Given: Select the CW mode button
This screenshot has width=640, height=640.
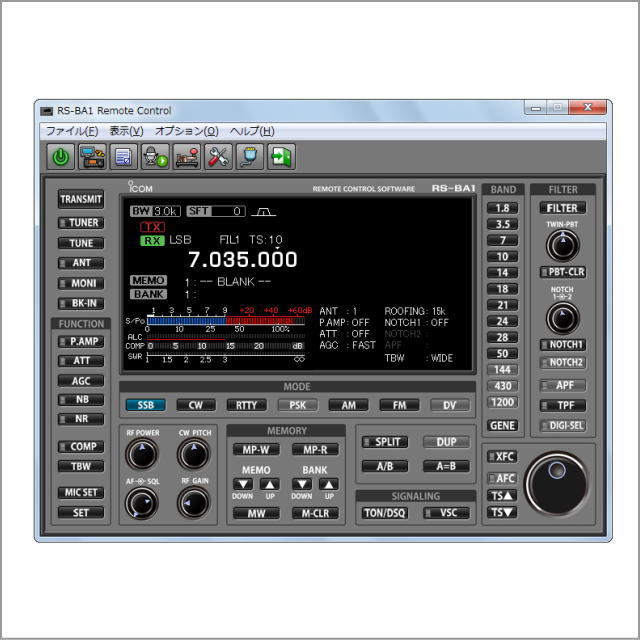Looking at the screenshot, I should (x=196, y=405).
